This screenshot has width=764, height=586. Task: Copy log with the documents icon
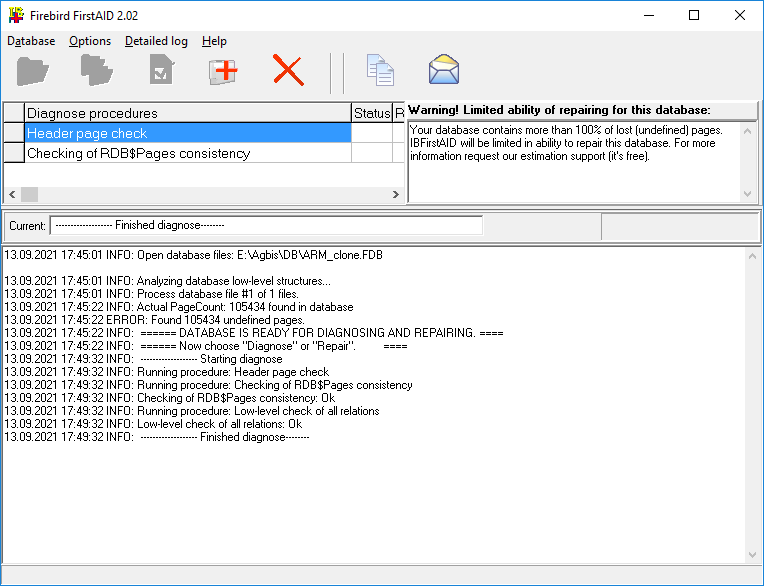click(x=380, y=71)
